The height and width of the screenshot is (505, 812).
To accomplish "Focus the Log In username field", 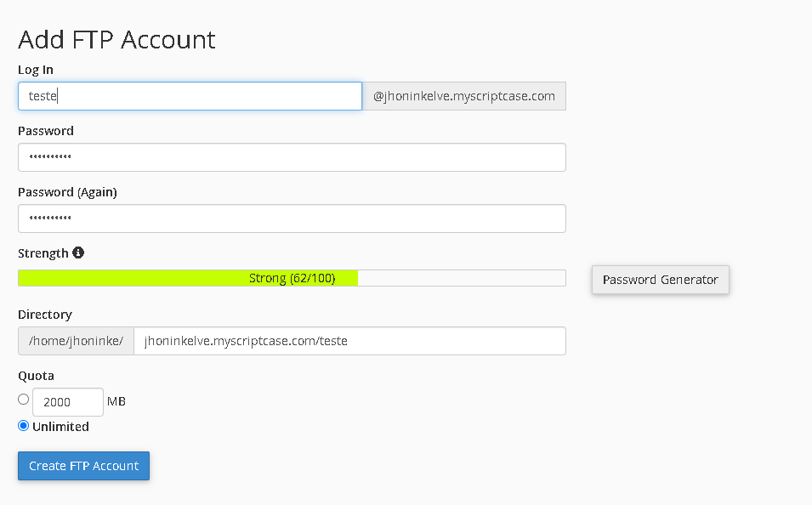I will pos(190,96).
